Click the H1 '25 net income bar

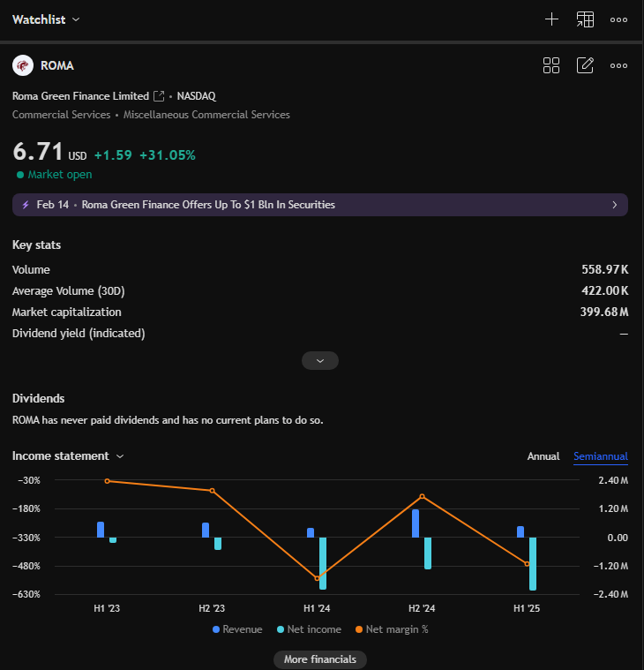click(533, 564)
